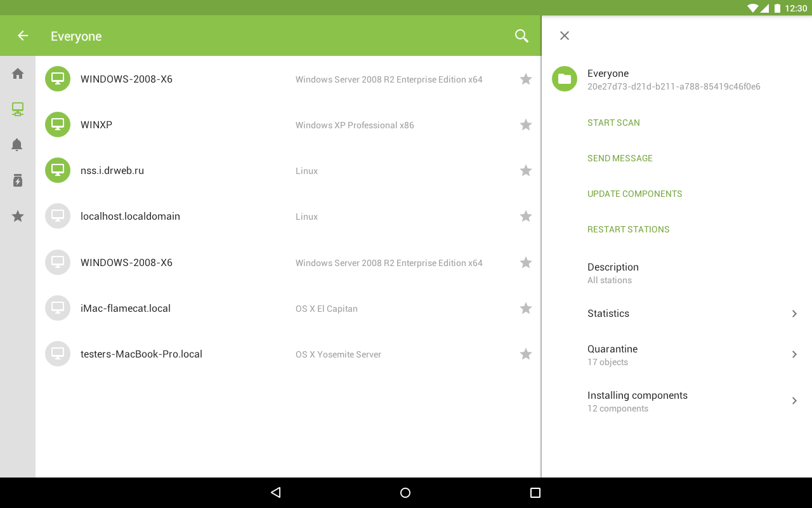Select the Description row saying All stations

677,273
